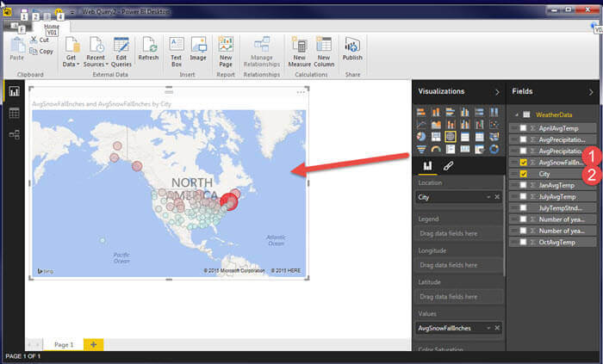The image size is (603, 364).
Task: Select the Funnel visualization
Action: click(421, 149)
